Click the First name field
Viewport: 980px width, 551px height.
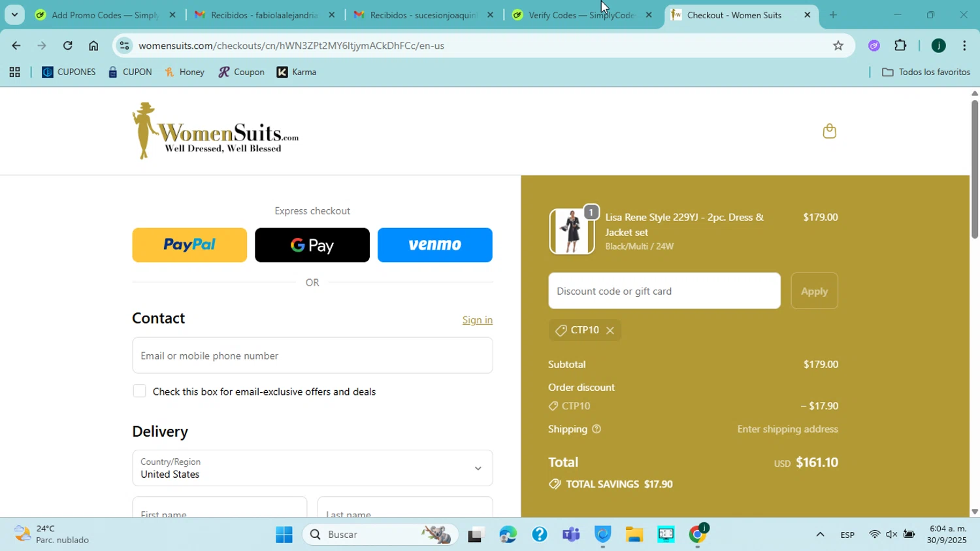coord(220,508)
